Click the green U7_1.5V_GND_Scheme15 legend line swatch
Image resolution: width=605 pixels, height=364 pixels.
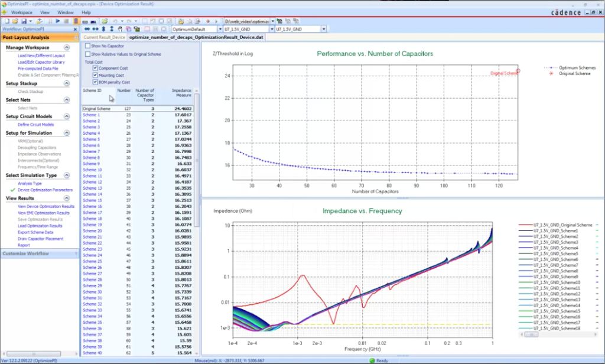tap(525, 311)
